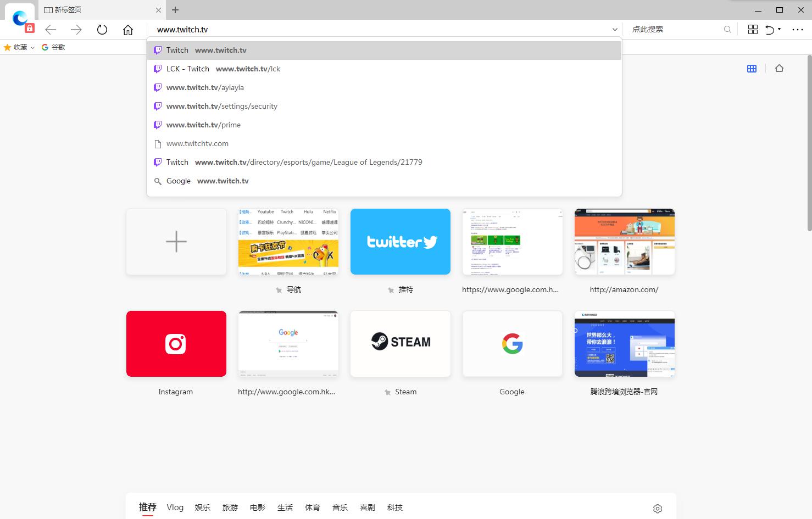The width and height of the screenshot is (812, 519).
Task: Maximize the browser window
Action: pos(779,10)
